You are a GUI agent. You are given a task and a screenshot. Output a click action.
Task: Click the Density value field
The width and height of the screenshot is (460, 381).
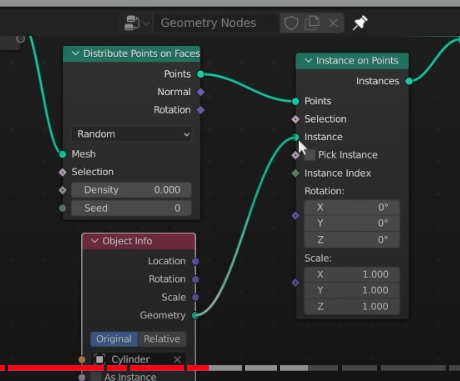coord(131,190)
